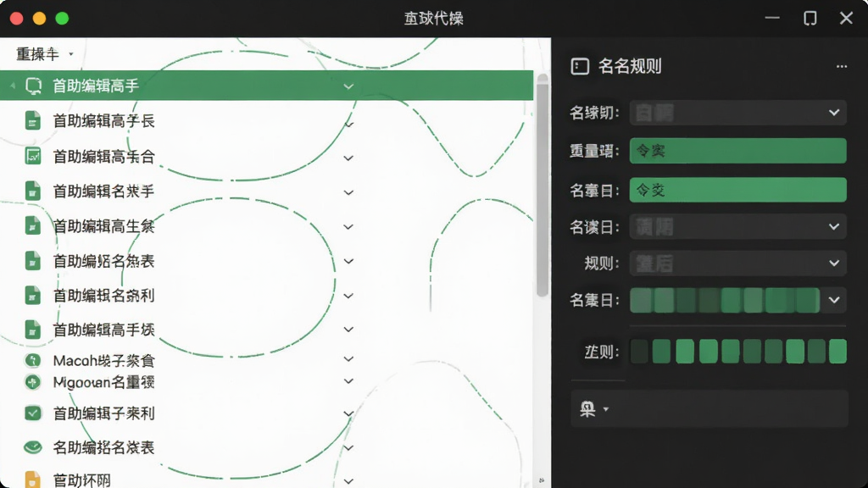Expand the chevron of the Migooian row
The height and width of the screenshot is (488, 868).
click(348, 381)
